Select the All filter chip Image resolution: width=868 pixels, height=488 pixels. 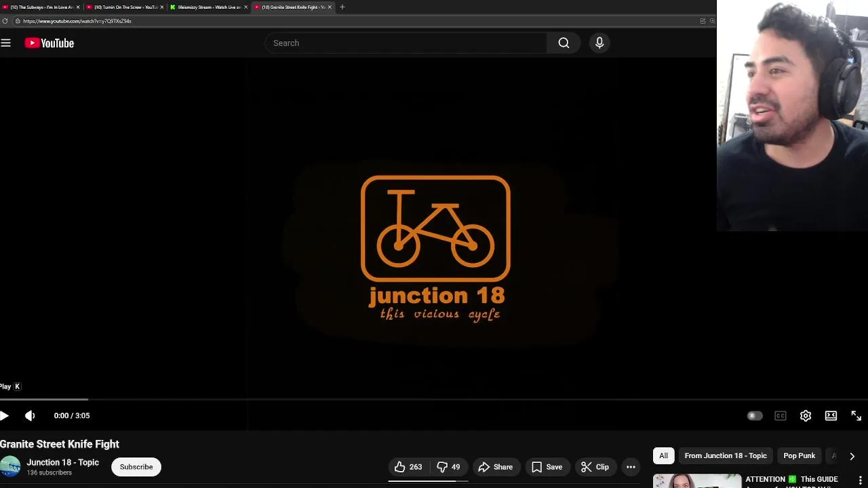(x=664, y=455)
